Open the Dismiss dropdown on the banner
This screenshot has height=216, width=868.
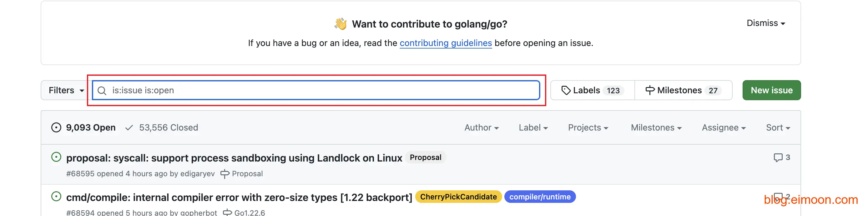(x=765, y=23)
